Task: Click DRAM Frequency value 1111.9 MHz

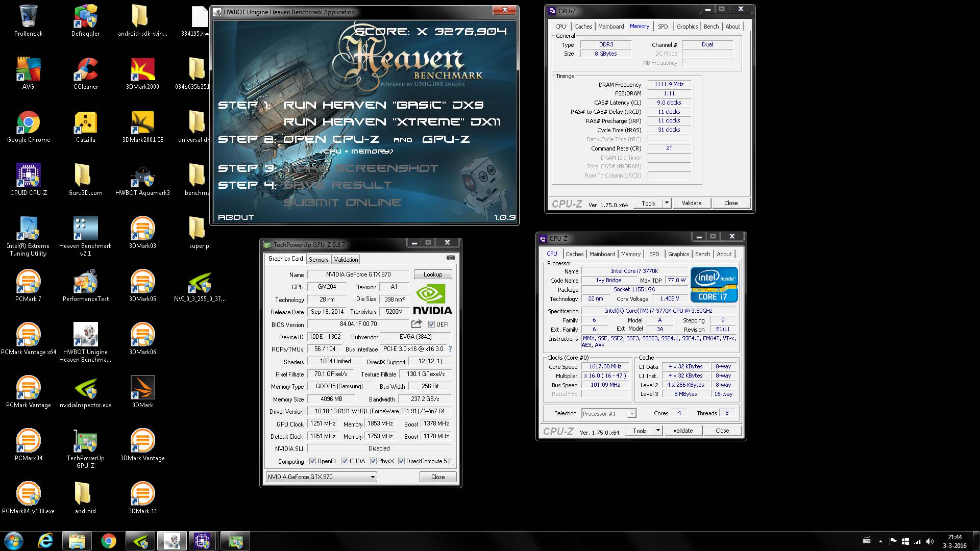Action: (669, 85)
